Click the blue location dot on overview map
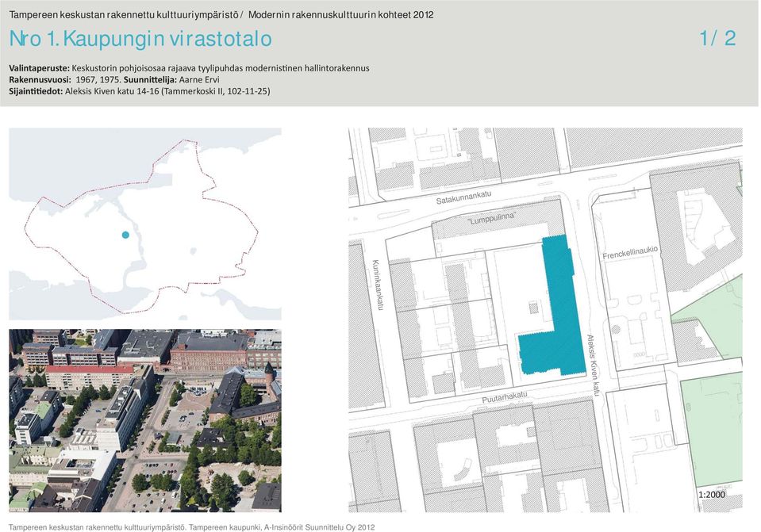This screenshot has height=532, width=761. tap(125, 235)
